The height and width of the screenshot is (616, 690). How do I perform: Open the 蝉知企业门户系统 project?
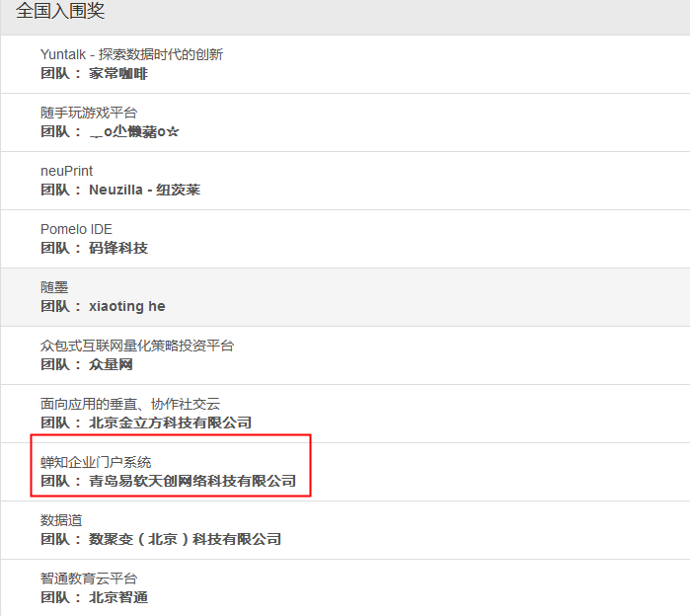point(96,462)
